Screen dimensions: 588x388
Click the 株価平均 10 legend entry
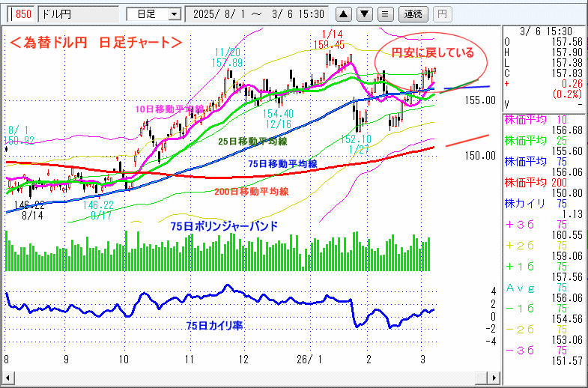[x=536, y=120]
